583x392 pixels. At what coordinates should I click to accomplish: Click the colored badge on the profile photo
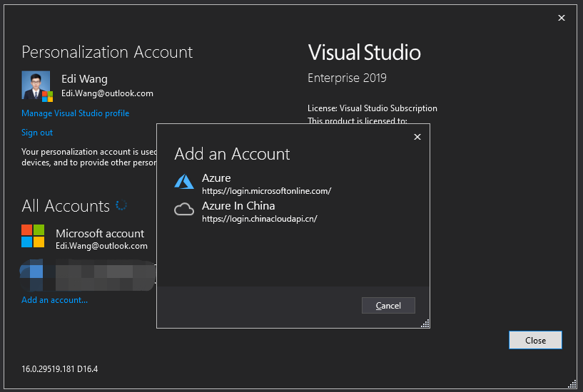click(47, 96)
